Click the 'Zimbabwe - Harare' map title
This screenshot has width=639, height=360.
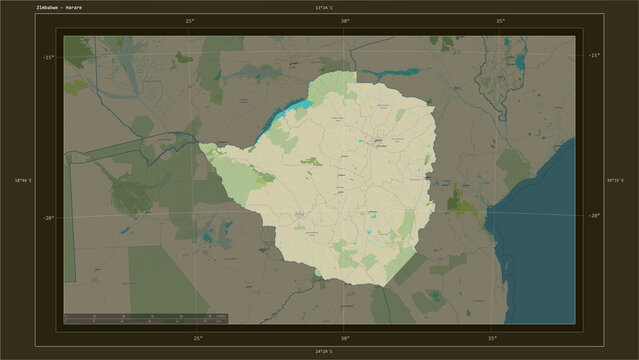59,8
